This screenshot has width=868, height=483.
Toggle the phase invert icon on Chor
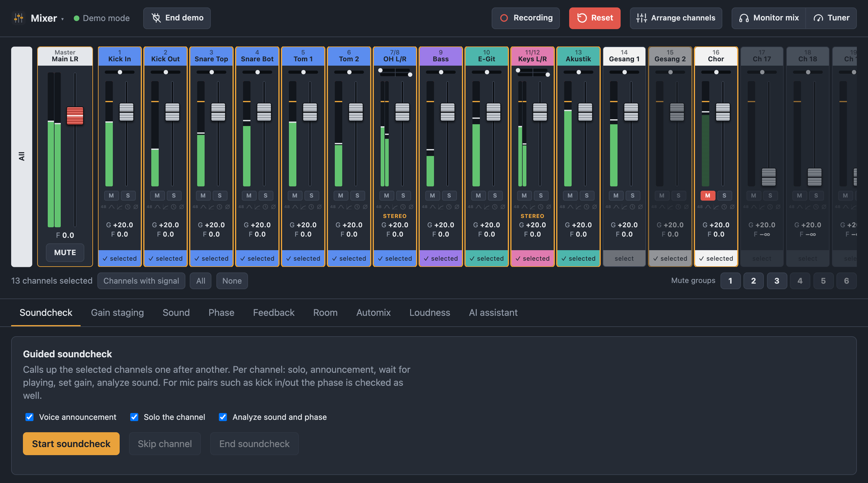732,207
